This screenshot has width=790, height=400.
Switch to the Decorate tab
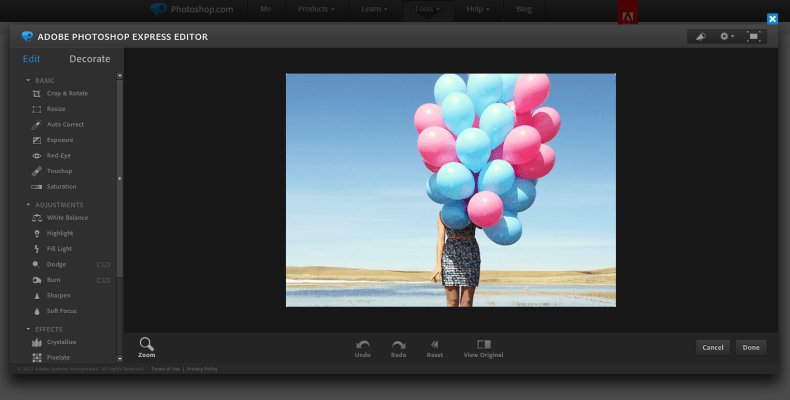click(x=90, y=59)
